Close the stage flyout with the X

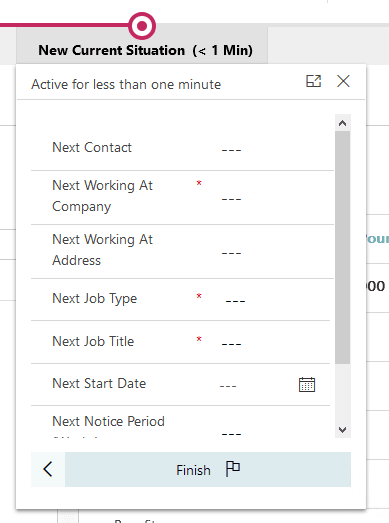pyautogui.click(x=343, y=81)
